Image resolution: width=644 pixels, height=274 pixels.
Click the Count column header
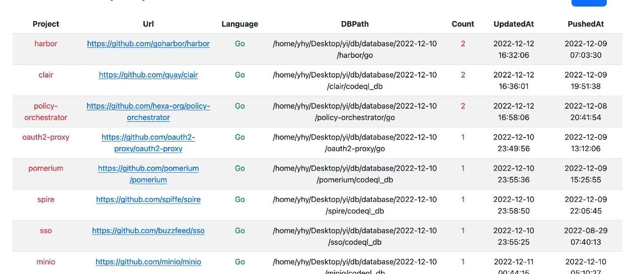(x=463, y=24)
